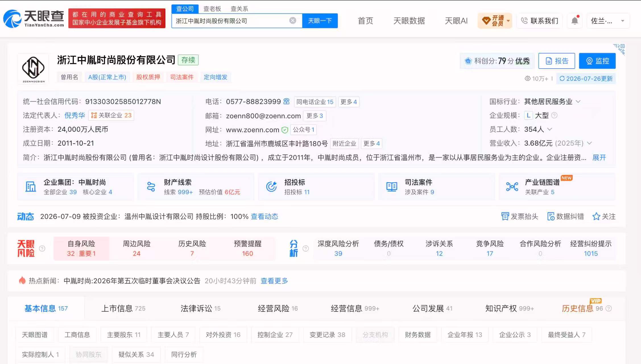The image size is (641, 364).
Task: Click the 曾用名 tag
Action: point(69,77)
